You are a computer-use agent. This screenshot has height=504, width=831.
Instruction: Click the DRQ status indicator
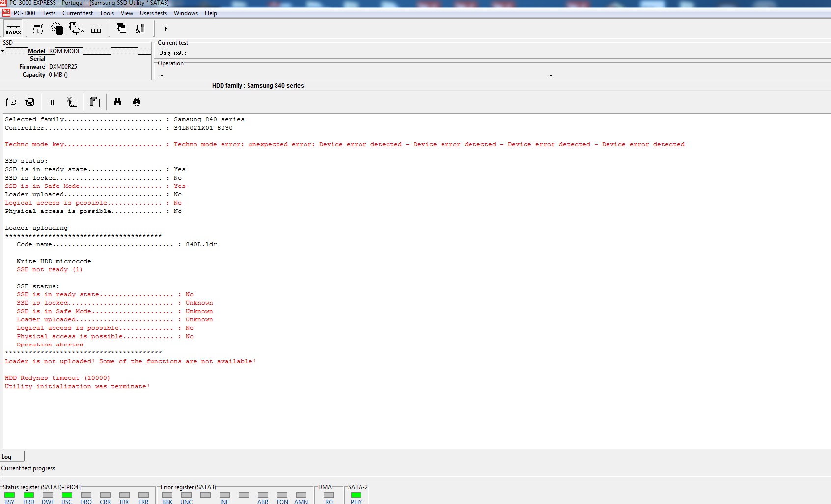[x=86, y=495]
